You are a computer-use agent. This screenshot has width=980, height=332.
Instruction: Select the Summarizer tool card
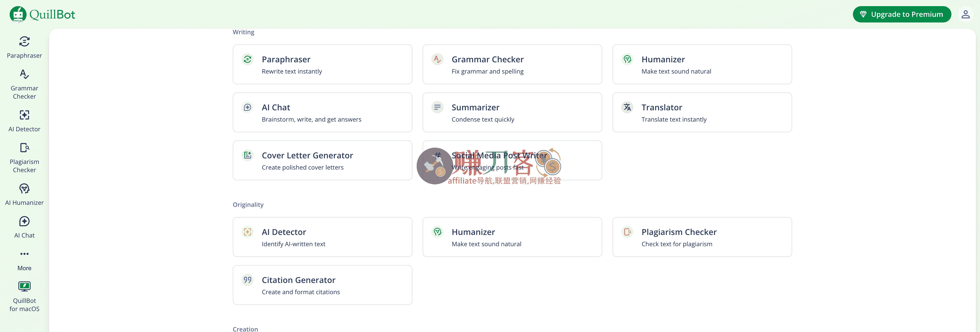click(512, 112)
